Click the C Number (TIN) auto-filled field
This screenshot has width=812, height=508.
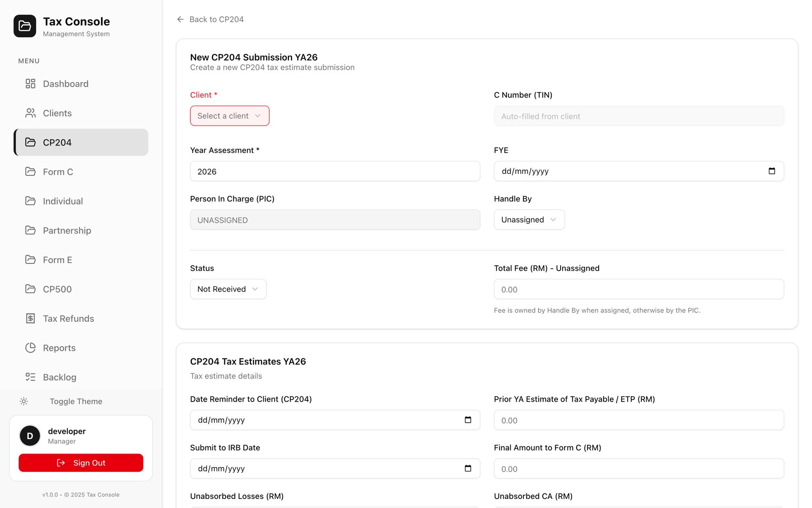click(639, 116)
